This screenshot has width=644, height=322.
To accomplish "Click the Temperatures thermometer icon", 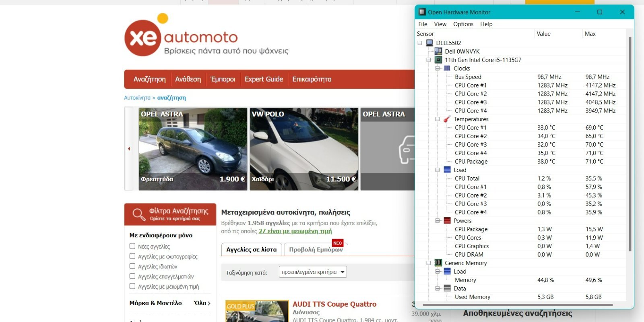I will pyautogui.click(x=447, y=119).
